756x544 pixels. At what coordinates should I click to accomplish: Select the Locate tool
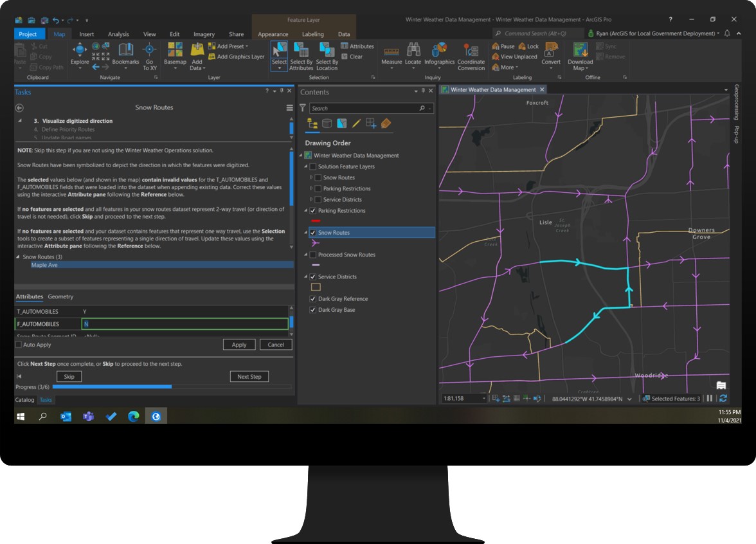pos(411,54)
